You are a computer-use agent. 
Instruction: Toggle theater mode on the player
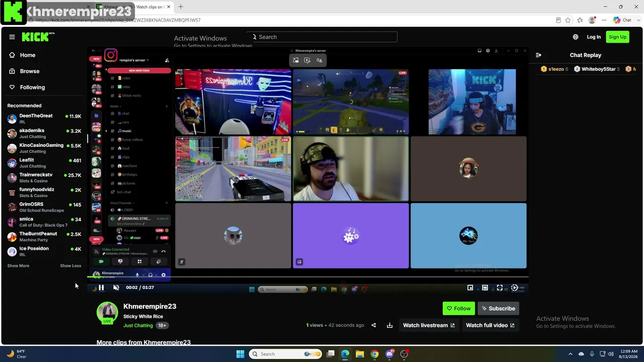[485, 288]
